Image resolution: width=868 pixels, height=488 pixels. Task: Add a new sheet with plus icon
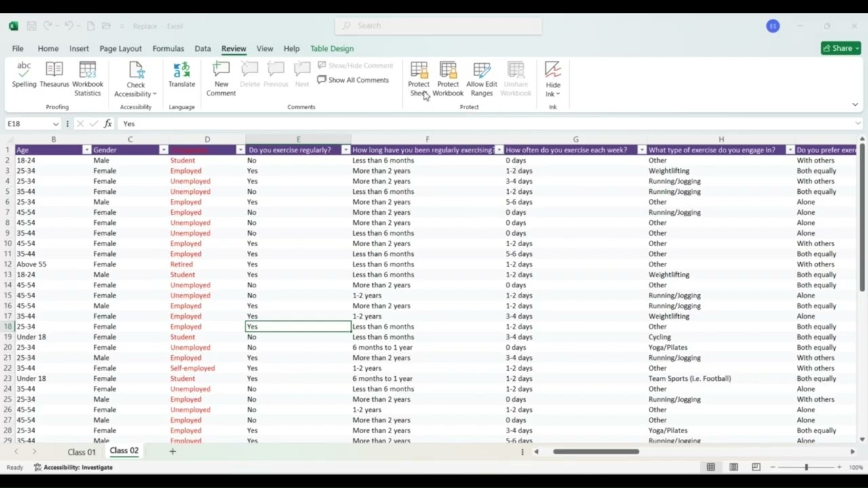[x=172, y=451]
